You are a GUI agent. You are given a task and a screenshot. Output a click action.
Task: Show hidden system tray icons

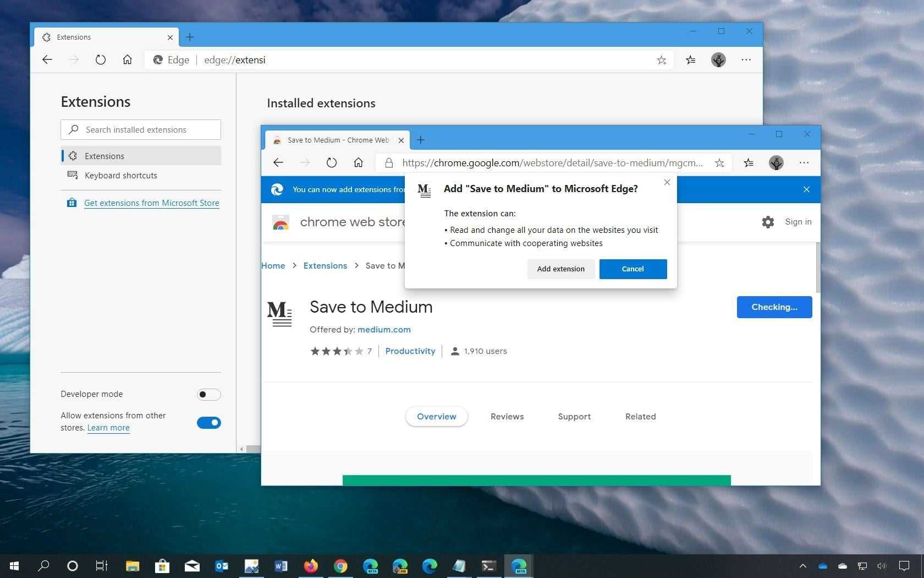click(x=802, y=566)
